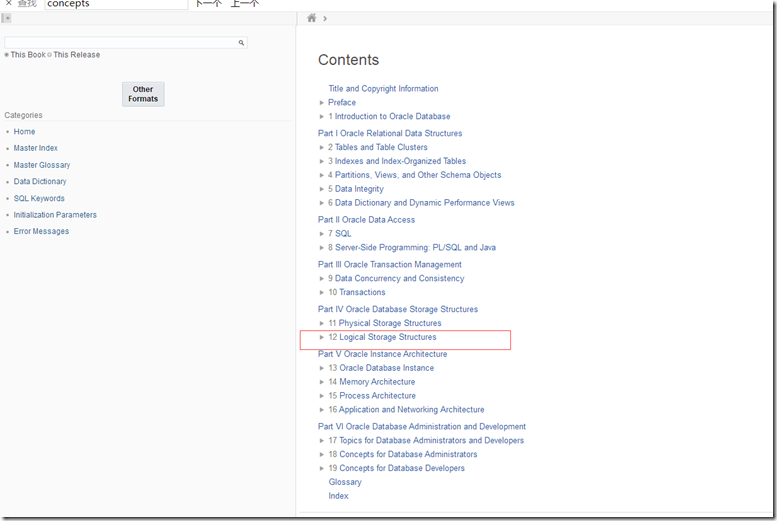Open 4 Partitions, Views, Other Schema Objects
The height and width of the screenshot is (521, 777).
(415, 174)
